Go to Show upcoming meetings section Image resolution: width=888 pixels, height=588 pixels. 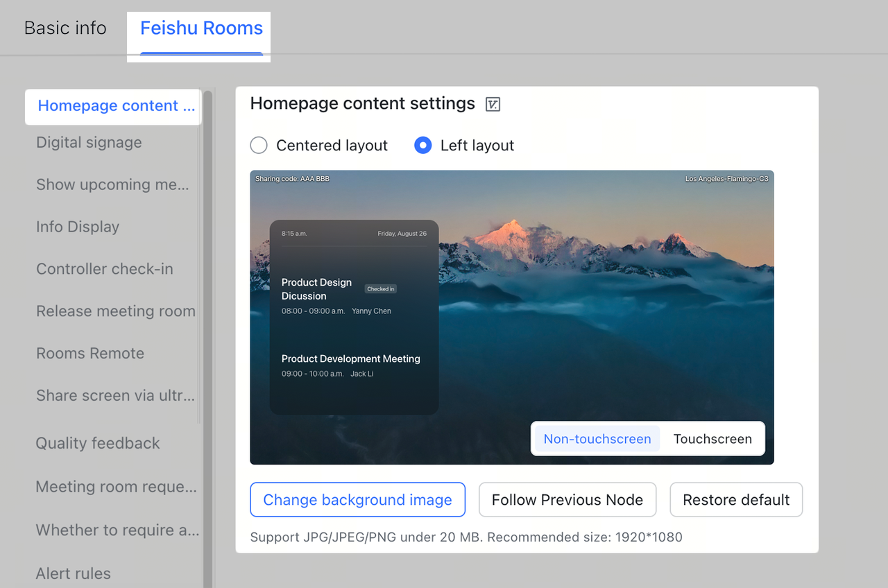pyautogui.click(x=112, y=185)
